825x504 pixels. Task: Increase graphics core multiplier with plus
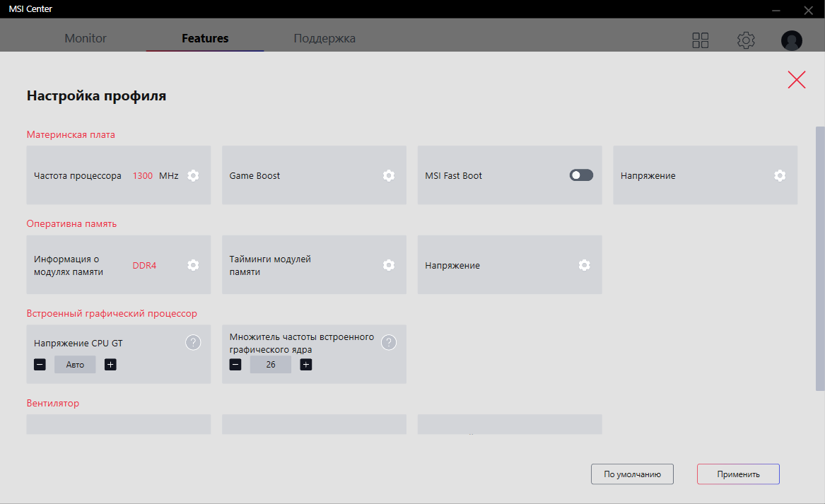coord(305,365)
